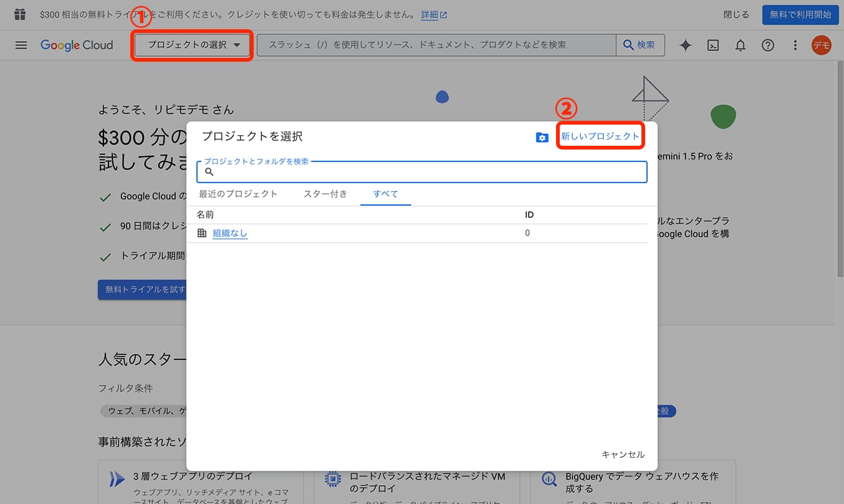Screen dimensions: 844x504
Task: Open the プロジェクトの選択 dropdown
Action: (192, 45)
